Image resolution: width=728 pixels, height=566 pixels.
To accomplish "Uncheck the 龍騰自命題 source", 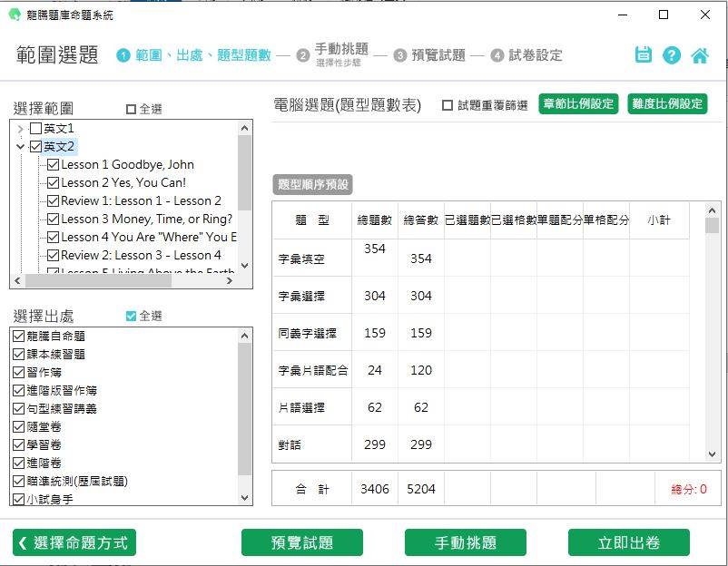I will pyautogui.click(x=18, y=336).
